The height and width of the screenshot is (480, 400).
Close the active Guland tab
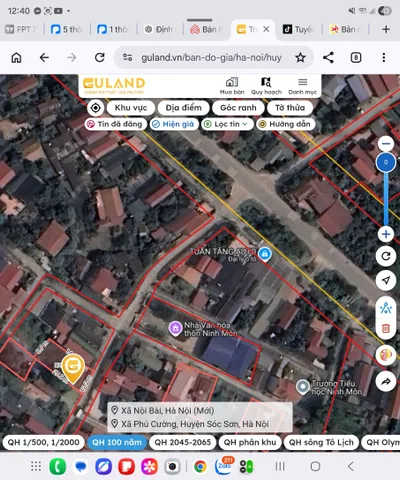point(266,29)
